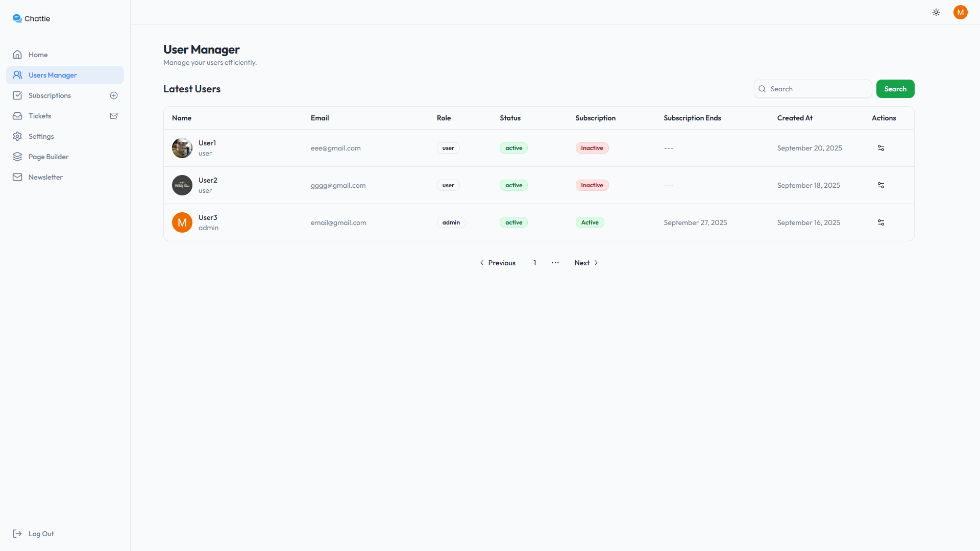Select page 1 in pagination
980x551 pixels.
[535, 263]
